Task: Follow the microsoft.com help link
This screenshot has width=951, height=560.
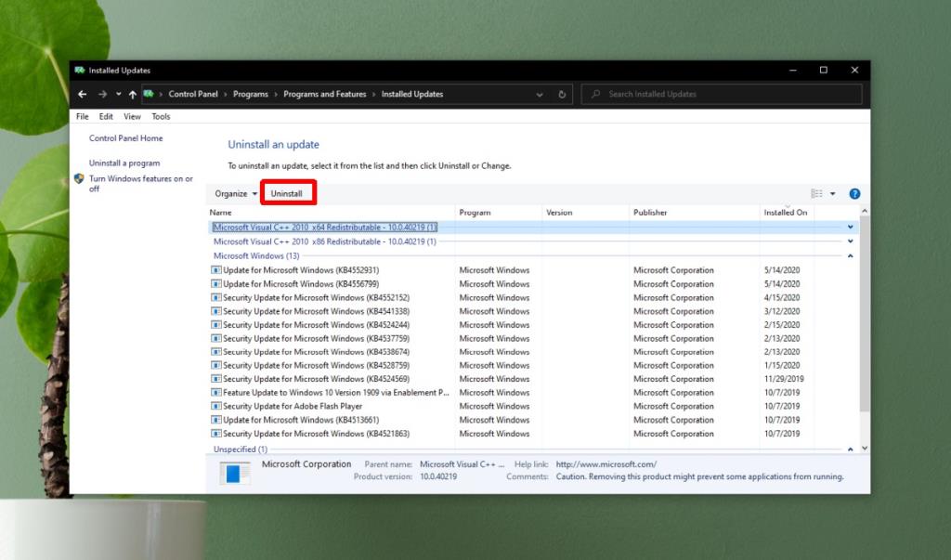Action: pyautogui.click(x=604, y=463)
